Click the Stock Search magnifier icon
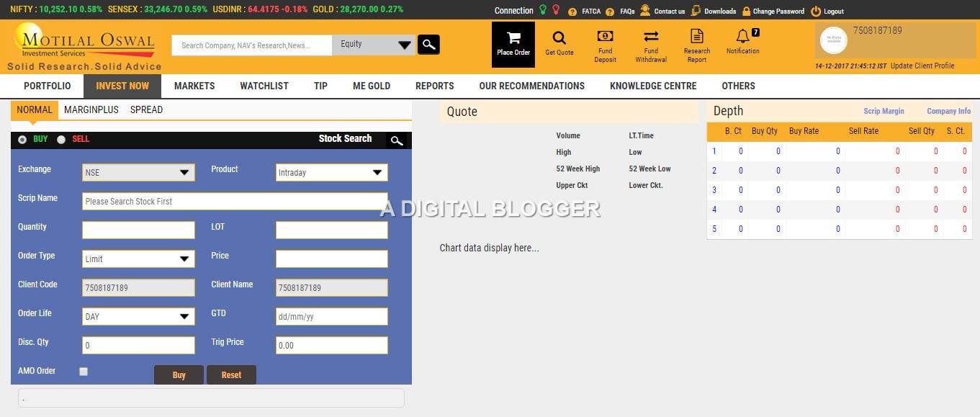 pos(396,140)
